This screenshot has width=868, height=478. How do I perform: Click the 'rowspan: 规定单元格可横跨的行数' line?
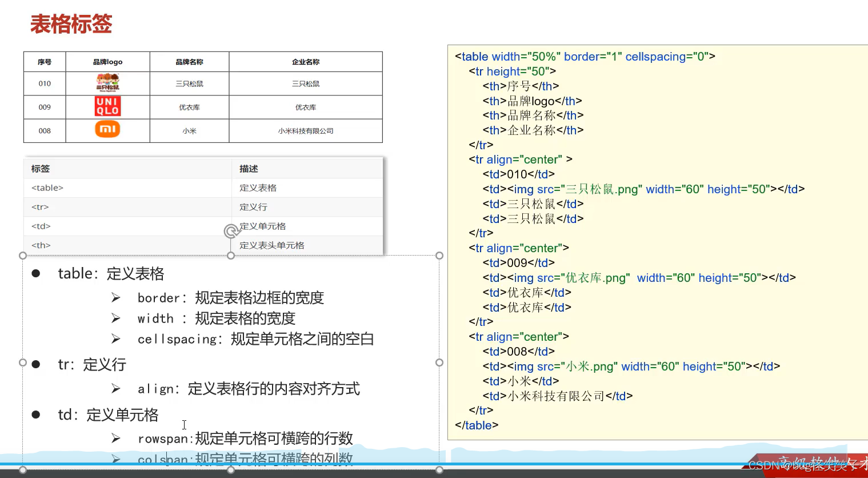245,439
